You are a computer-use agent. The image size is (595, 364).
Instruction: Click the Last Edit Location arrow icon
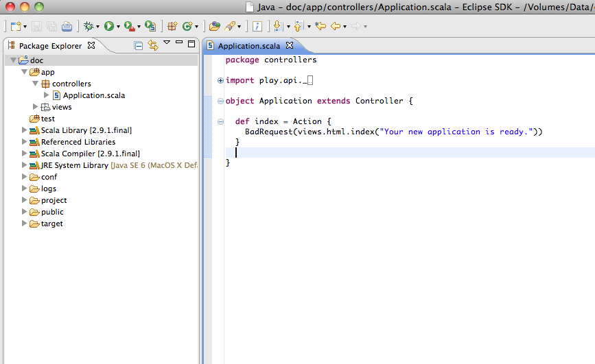[320, 27]
